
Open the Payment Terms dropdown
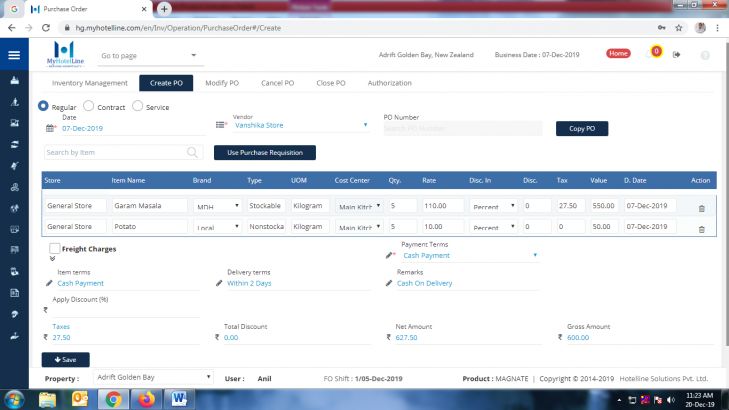tap(535, 255)
